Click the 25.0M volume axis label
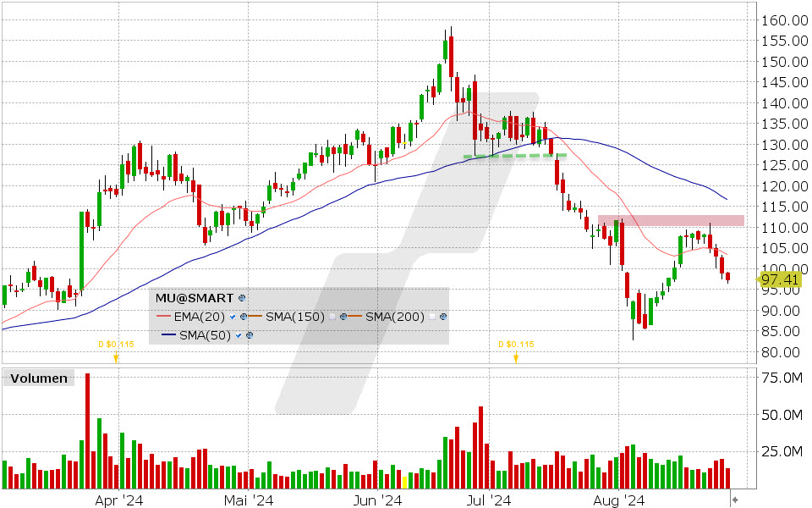The height and width of the screenshot is (508, 812). coord(782,451)
